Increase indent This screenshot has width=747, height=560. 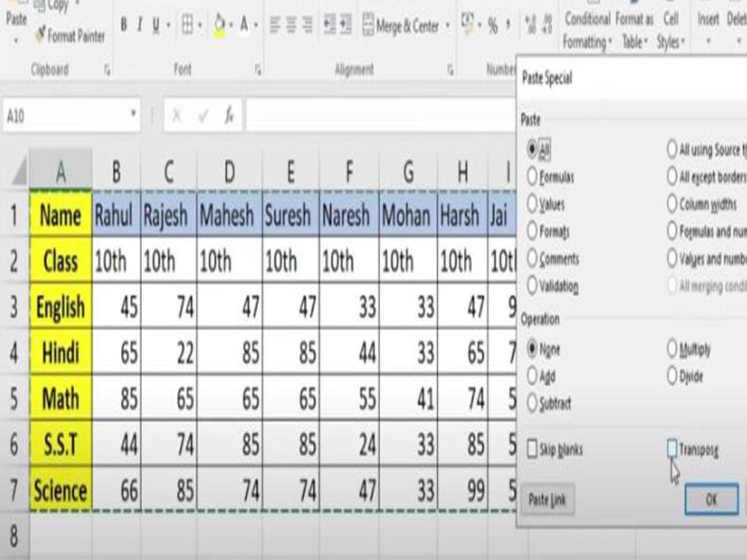coord(345,25)
